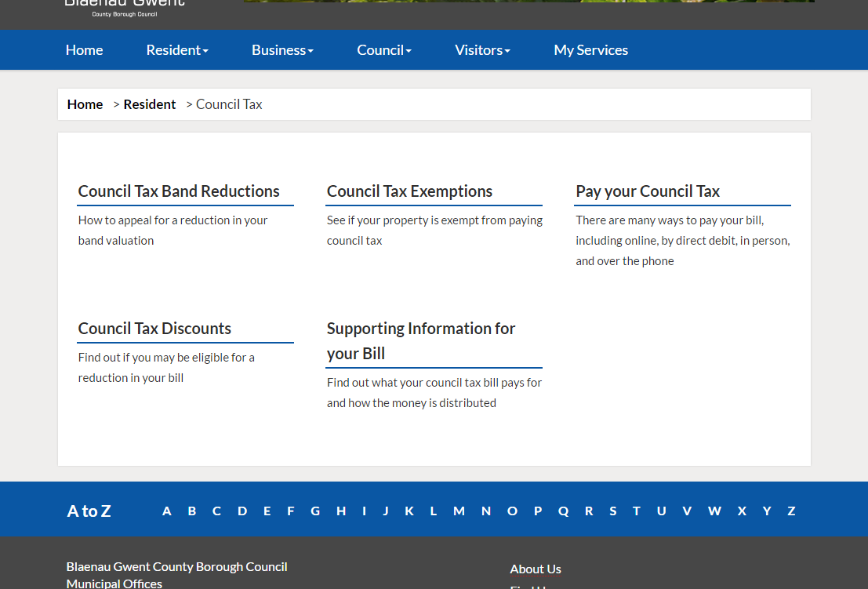Open Council Tax Band Reductions page
This screenshot has height=589, width=868.
pos(179,191)
